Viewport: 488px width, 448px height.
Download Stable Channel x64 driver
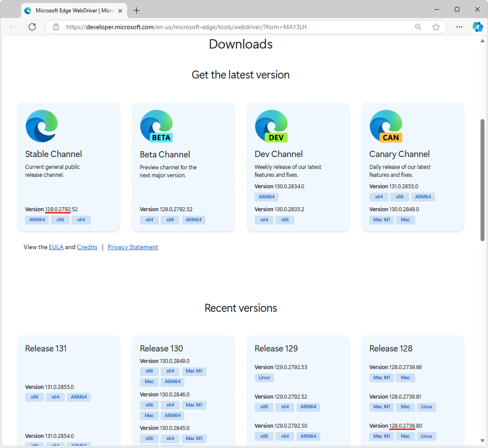pos(81,220)
